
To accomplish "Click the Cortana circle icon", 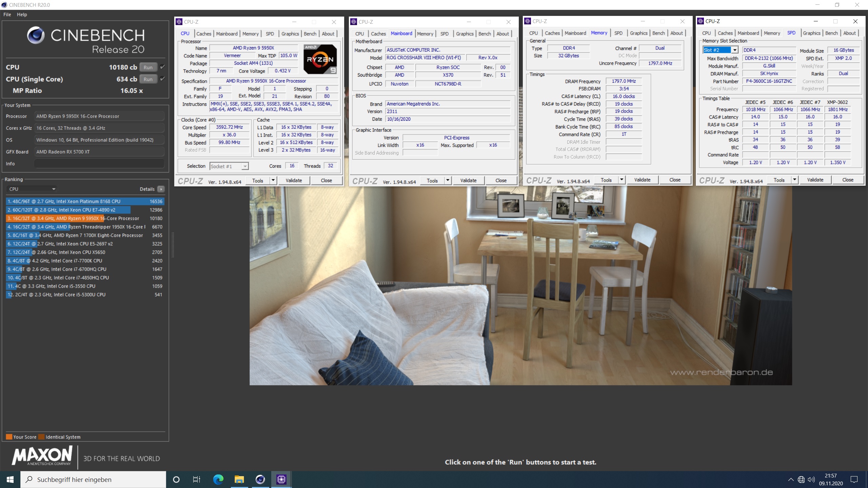I will [176, 479].
